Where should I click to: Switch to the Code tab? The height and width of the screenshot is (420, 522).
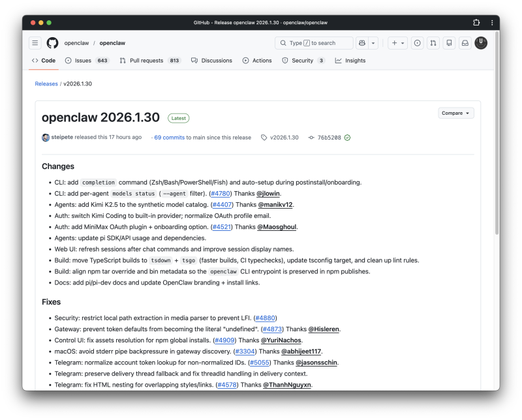pyautogui.click(x=44, y=61)
